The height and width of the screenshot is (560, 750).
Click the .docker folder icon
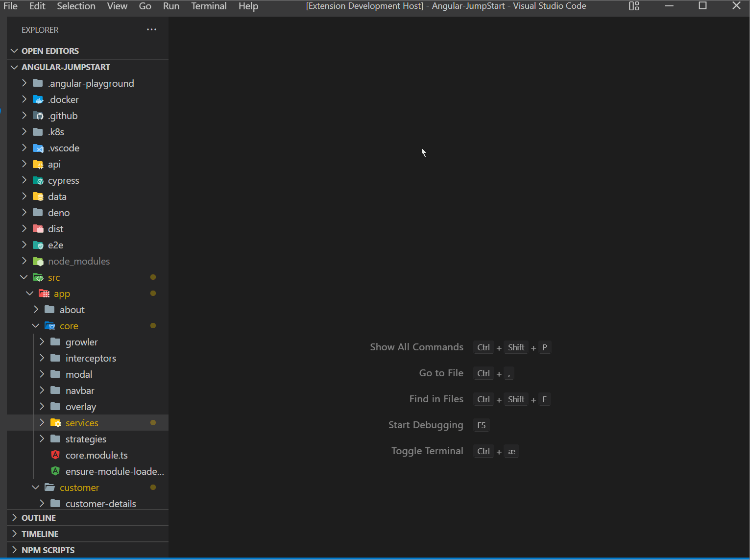click(x=38, y=99)
